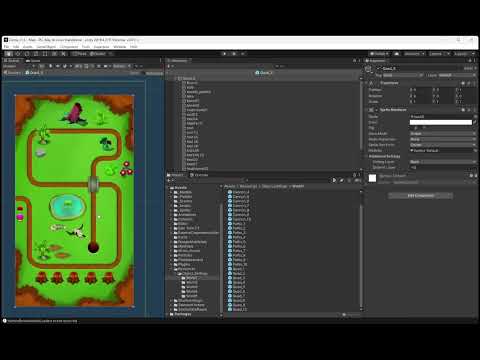
Task: Click the Project panel add plus button
Action: click(x=169, y=180)
